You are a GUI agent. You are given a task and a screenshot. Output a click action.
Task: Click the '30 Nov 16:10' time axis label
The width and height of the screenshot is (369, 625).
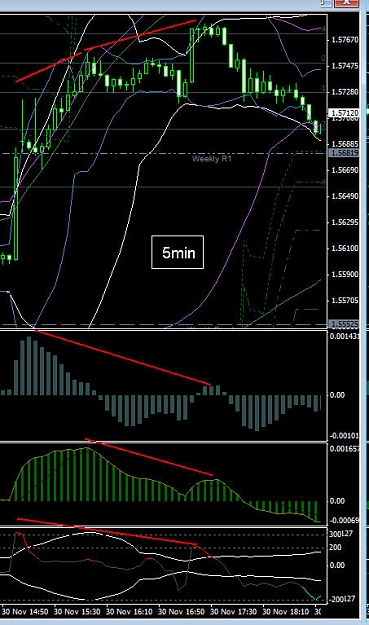129,611
